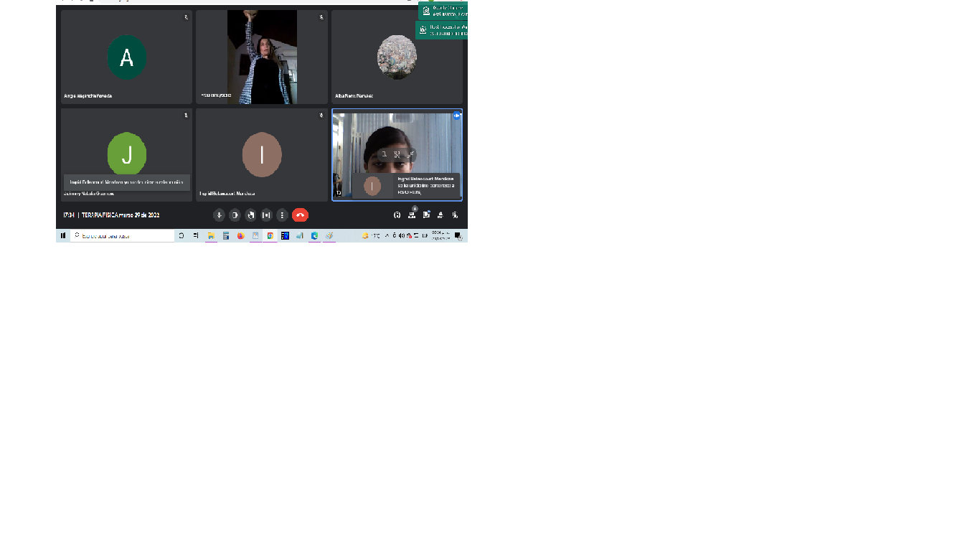The height and width of the screenshot is (551, 980).
Task: Open the chat messages panel
Action: 426,215
